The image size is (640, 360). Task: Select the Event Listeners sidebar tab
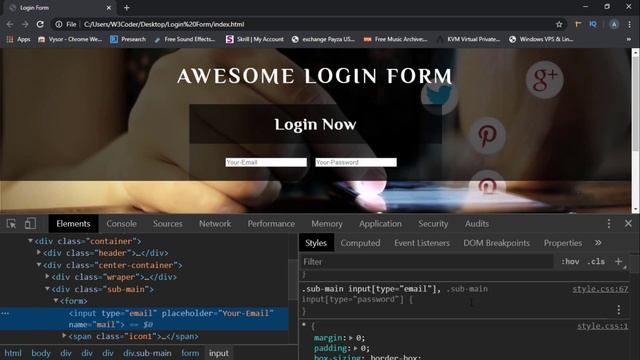tap(422, 243)
